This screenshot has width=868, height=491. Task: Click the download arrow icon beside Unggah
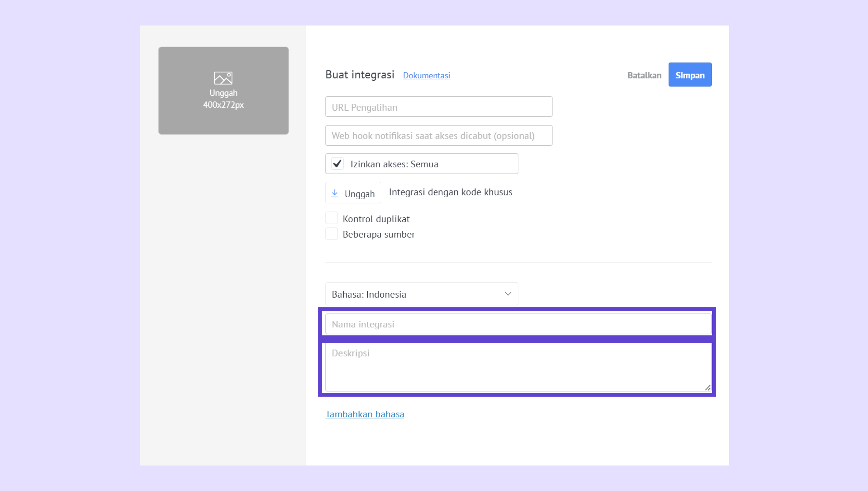(334, 193)
